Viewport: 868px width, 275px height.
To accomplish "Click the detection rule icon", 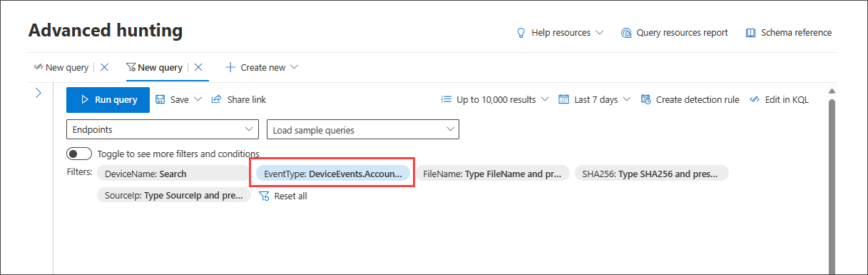I will tap(646, 100).
